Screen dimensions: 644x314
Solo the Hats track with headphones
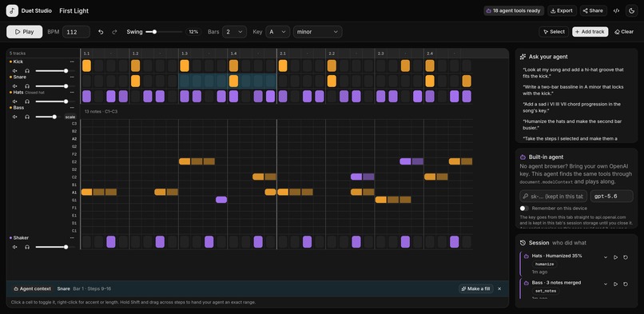click(x=27, y=101)
